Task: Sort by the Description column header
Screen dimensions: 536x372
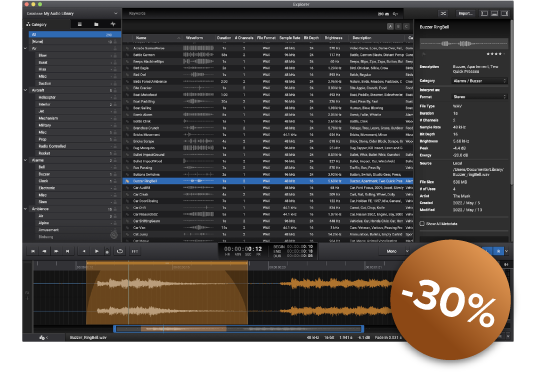Action: (376, 38)
